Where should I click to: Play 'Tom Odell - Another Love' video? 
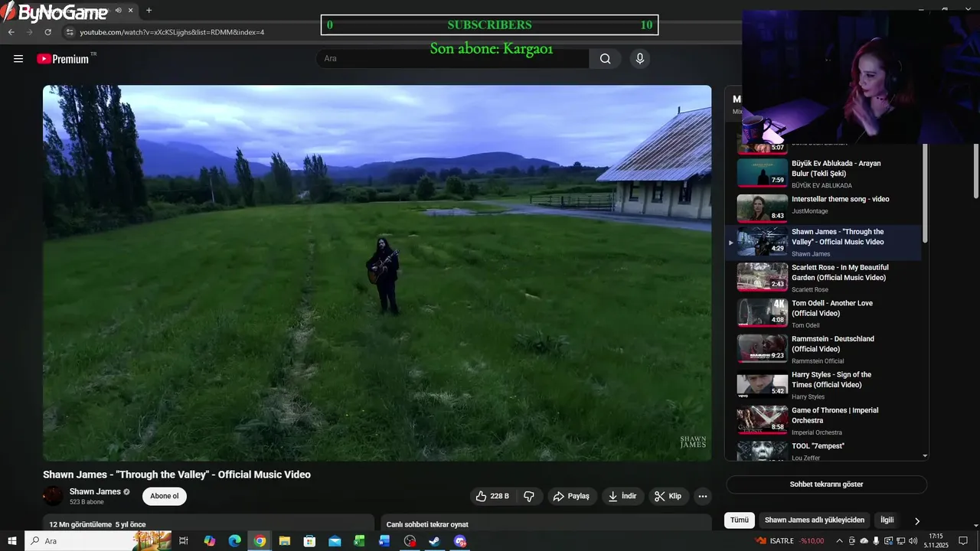(x=823, y=314)
